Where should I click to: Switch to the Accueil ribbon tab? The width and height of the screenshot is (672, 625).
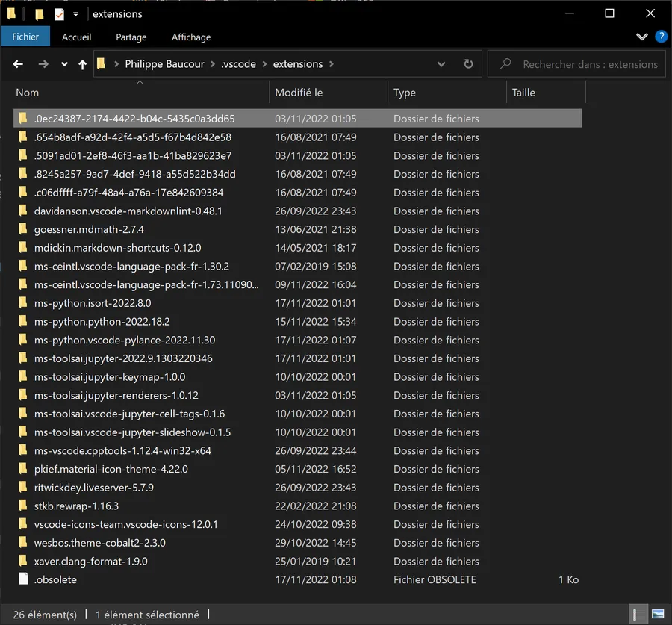(x=76, y=37)
